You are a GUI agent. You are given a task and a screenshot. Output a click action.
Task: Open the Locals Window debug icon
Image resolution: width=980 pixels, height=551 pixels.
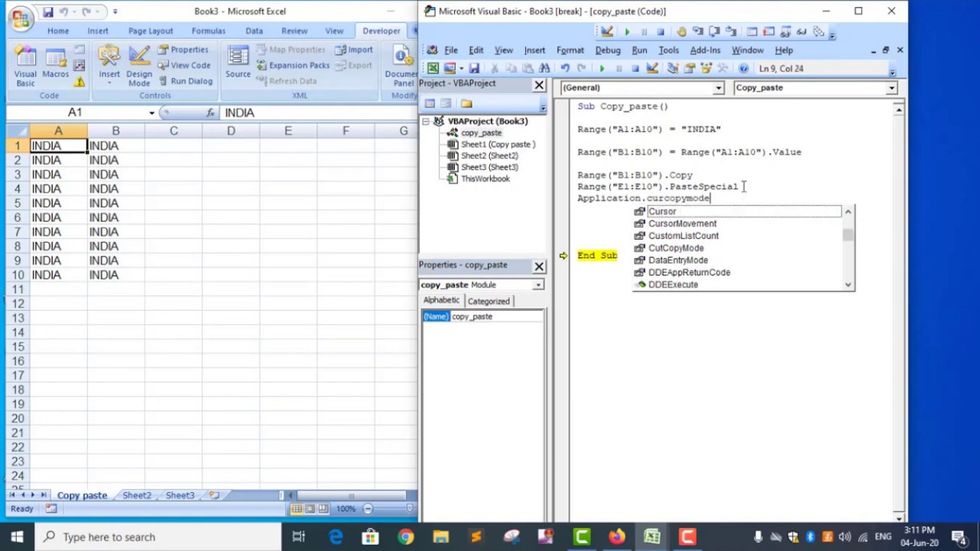point(753,32)
